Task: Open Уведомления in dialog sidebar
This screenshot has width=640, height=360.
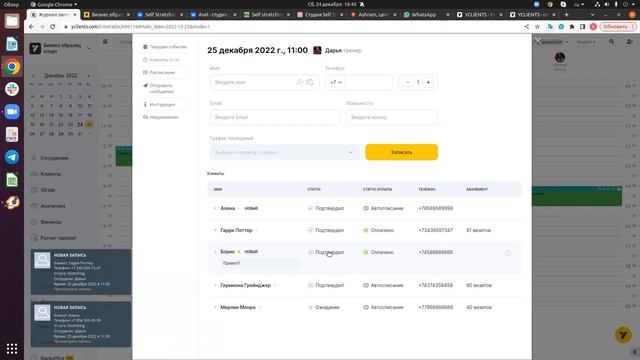Action: pyautogui.click(x=161, y=117)
